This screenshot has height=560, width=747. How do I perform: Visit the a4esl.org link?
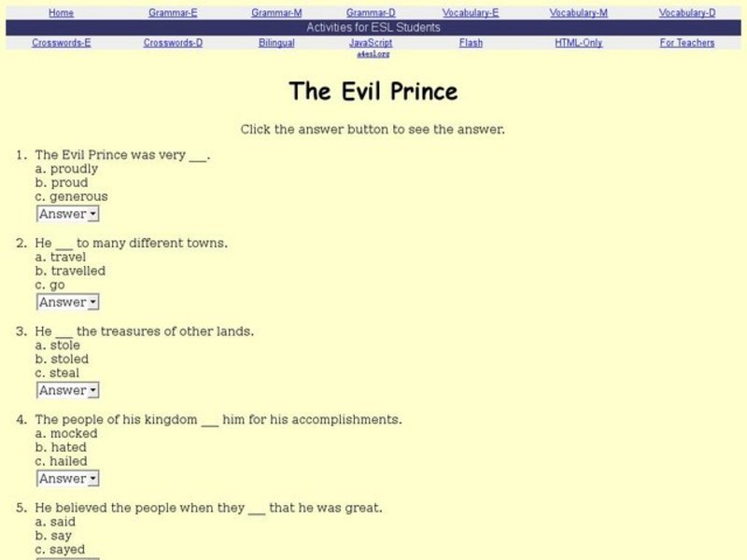pyautogui.click(x=374, y=53)
